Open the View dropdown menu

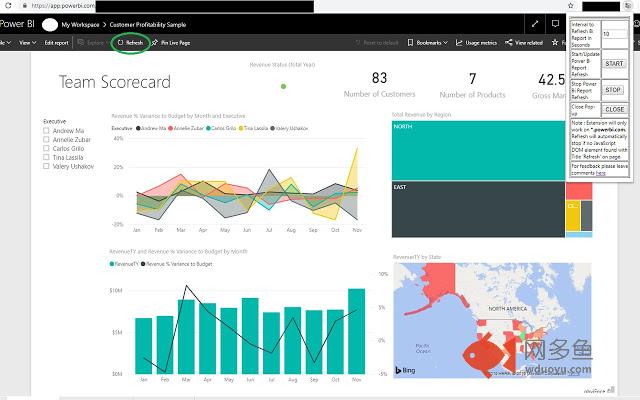[26, 43]
